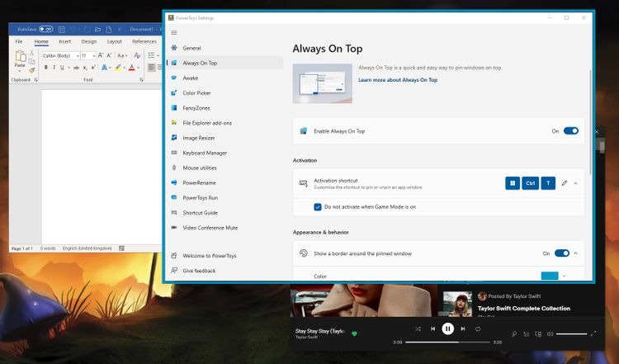Screen dimensions: 619x364
Task: Open Video Conference Mute settings
Action: click(225, 228)
